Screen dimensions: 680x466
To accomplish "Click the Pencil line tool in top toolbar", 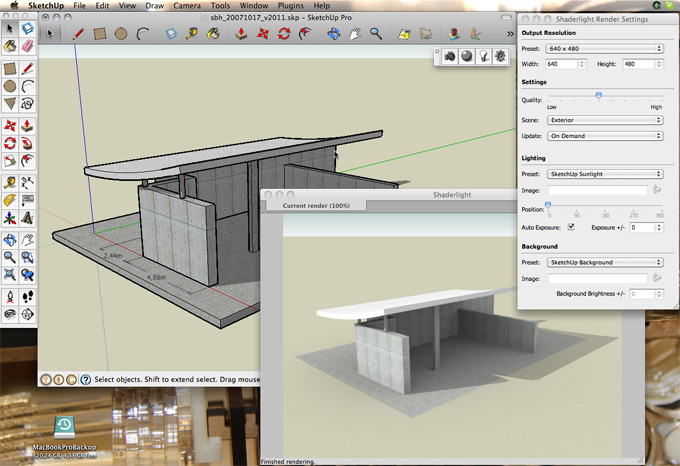I will point(78,33).
